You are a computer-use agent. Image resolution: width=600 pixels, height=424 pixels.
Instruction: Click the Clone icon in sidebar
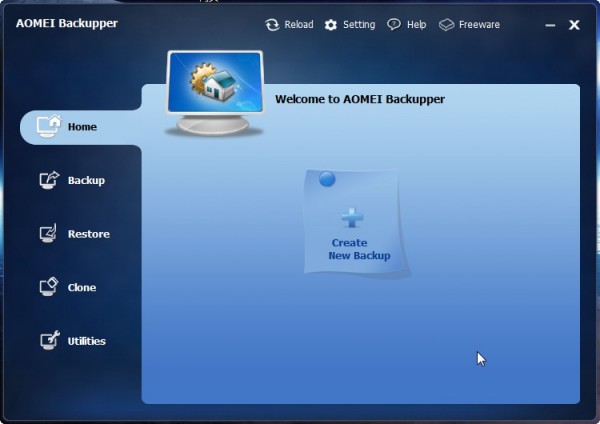(49, 288)
